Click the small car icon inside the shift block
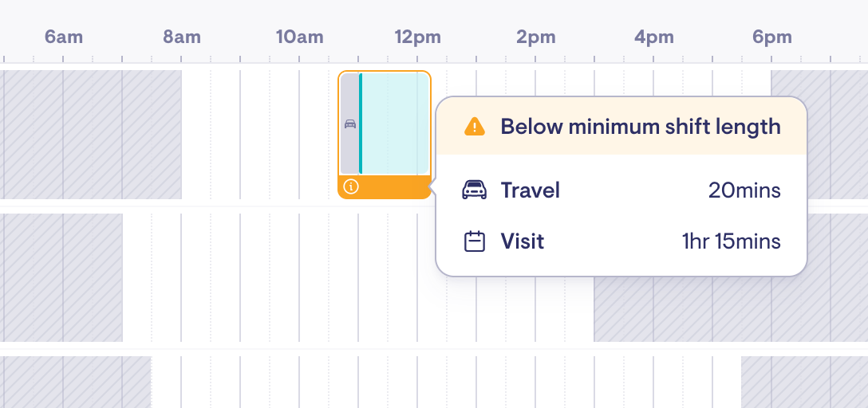 click(349, 124)
